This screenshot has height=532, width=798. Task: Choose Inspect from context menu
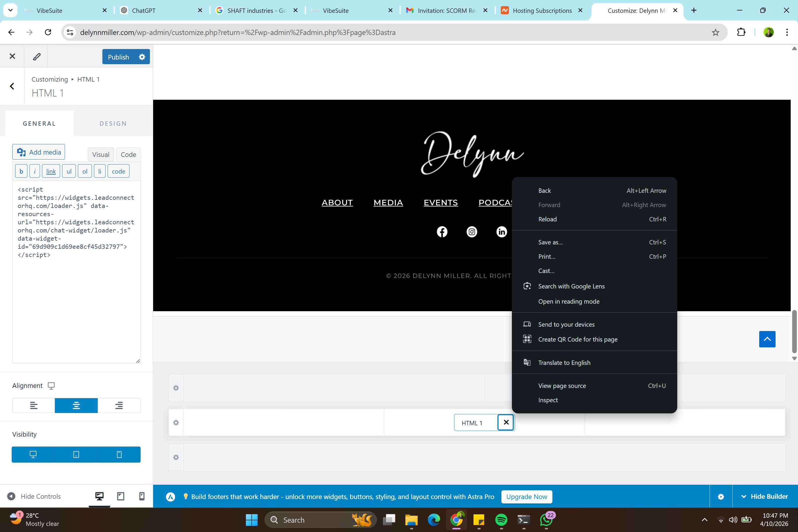tap(594, 400)
